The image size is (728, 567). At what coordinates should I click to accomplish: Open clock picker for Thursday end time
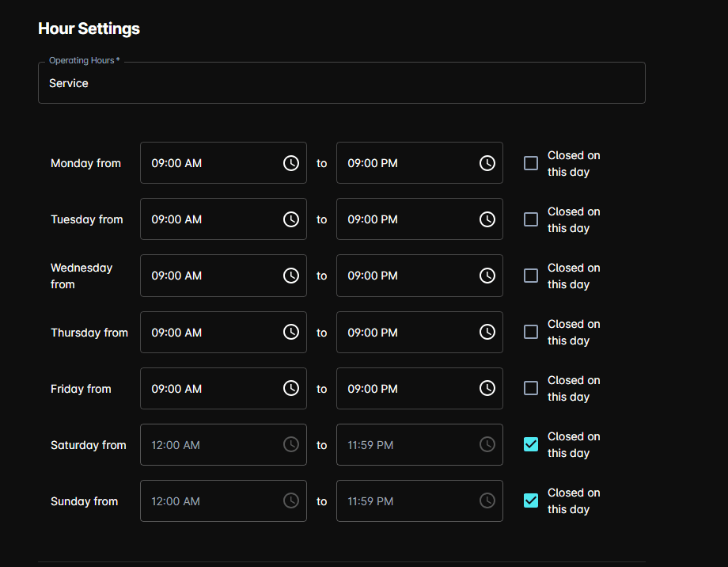[487, 332]
